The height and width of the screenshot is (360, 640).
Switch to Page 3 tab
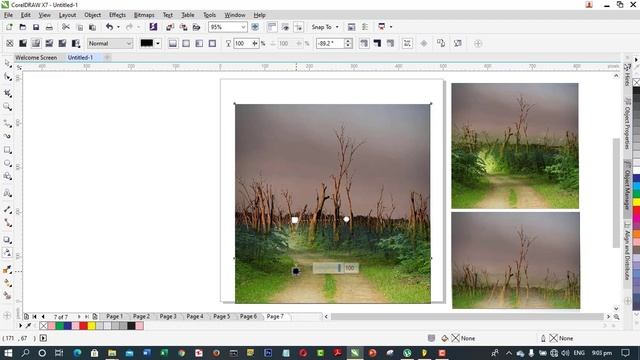tap(168, 316)
